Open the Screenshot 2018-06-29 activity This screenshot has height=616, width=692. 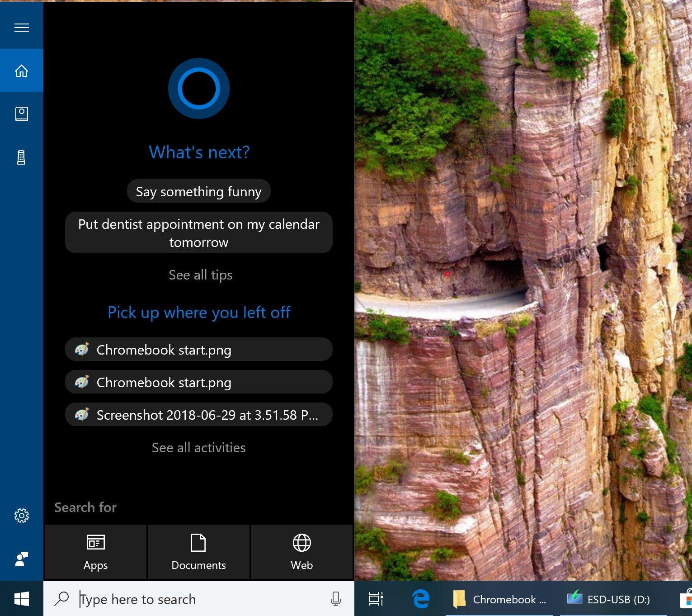(x=199, y=415)
